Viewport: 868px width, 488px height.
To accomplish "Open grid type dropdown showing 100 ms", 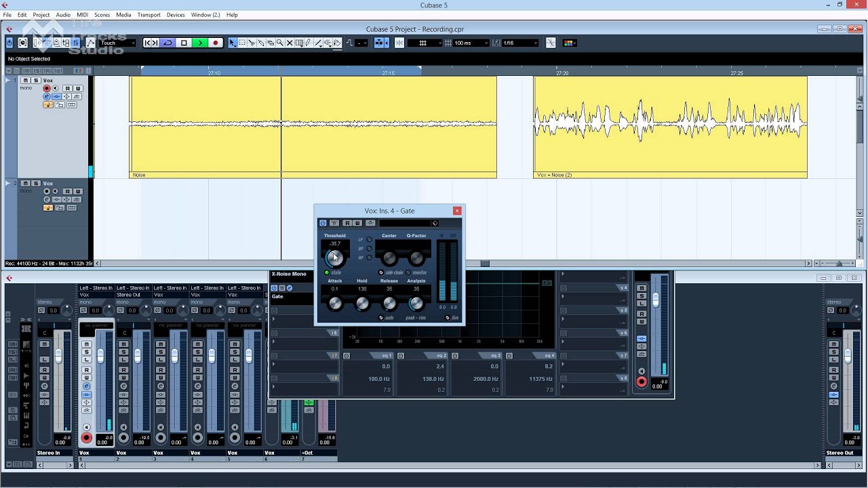I will coord(471,43).
